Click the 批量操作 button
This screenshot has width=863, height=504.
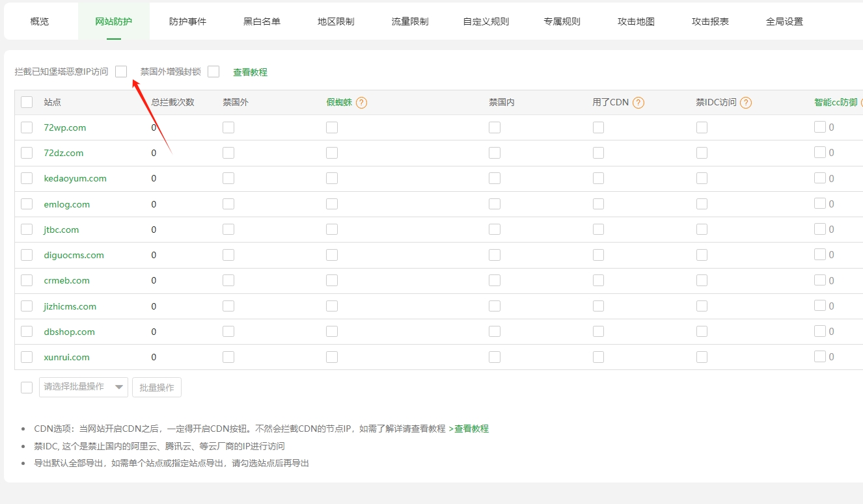coord(157,388)
